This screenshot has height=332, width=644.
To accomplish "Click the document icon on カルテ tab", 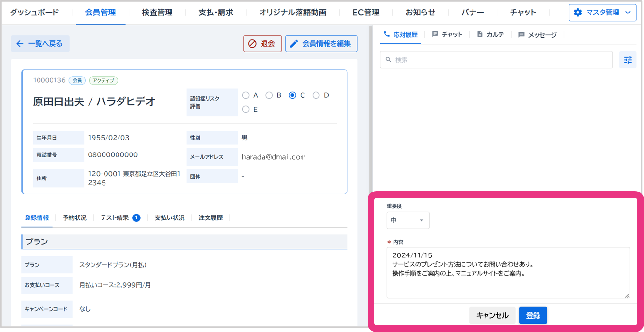I will click(480, 34).
